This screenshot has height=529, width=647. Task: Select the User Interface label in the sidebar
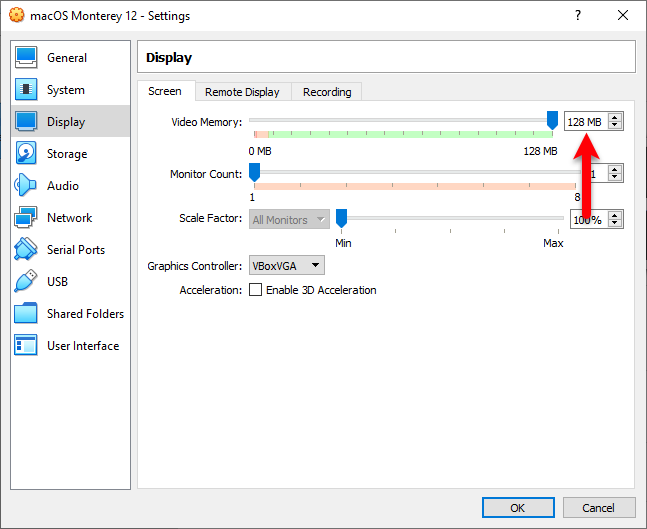tap(83, 346)
